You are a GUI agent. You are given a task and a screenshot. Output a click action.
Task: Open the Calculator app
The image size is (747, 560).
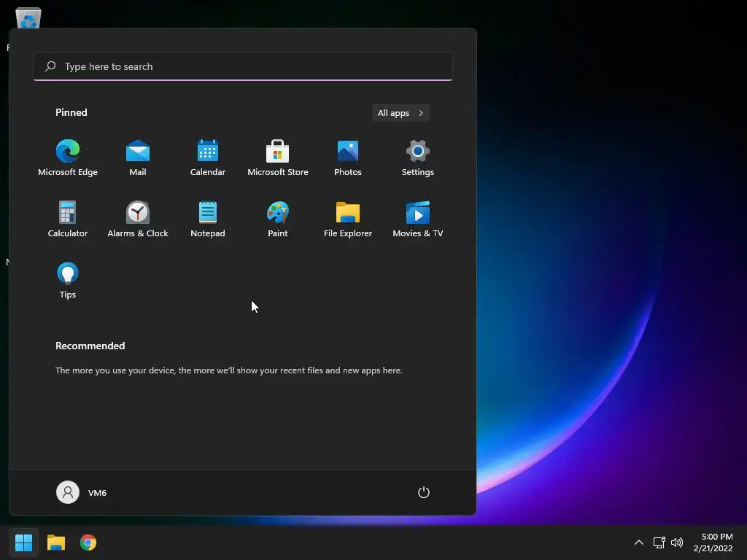click(68, 219)
